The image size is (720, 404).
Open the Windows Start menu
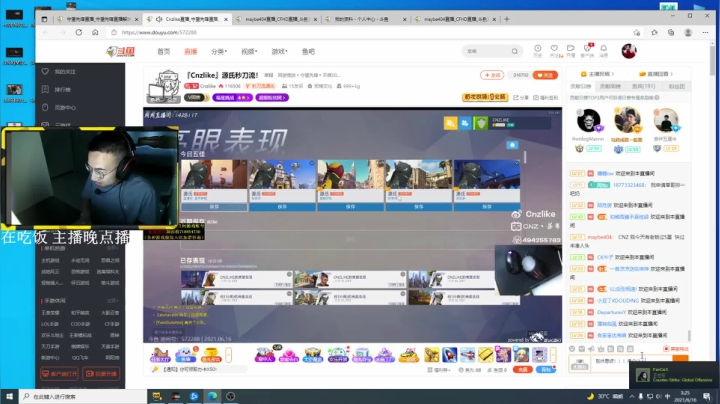(9, 396)
